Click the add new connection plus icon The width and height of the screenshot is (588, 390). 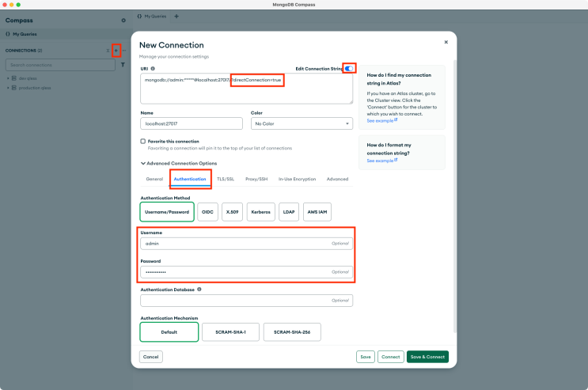pos(116,51)
